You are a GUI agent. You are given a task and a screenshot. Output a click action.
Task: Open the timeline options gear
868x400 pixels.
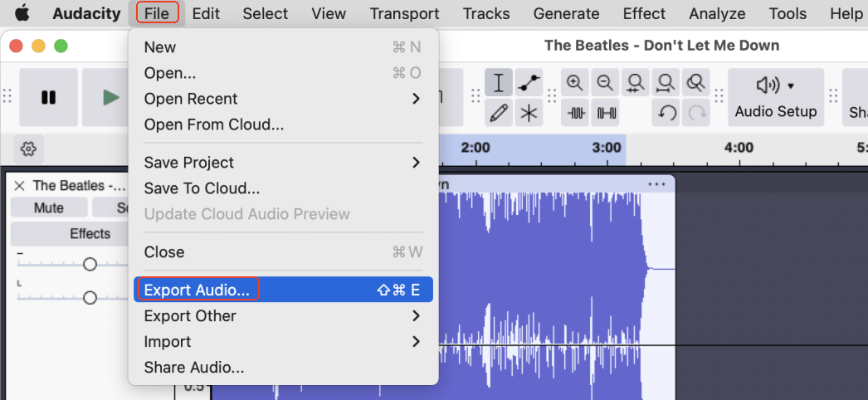(28, 149)
